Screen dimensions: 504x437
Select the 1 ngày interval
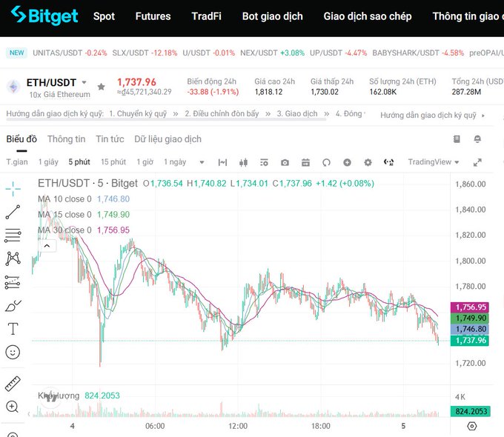pyautogui.click(x=175, y=162)
